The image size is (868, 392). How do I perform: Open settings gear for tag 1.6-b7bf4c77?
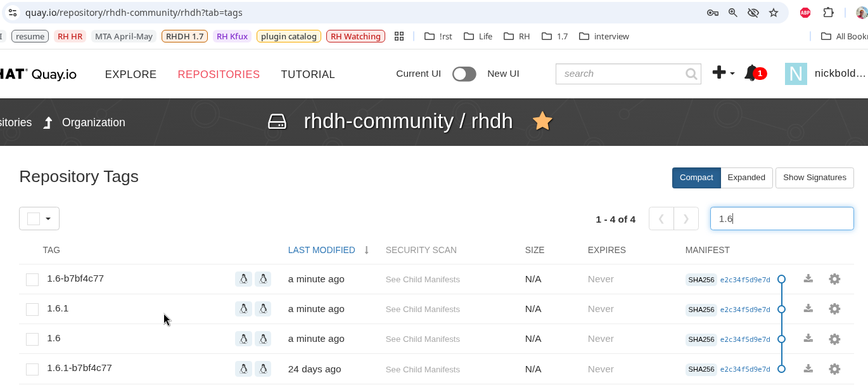pyautogui.click(x=834, y=278)
